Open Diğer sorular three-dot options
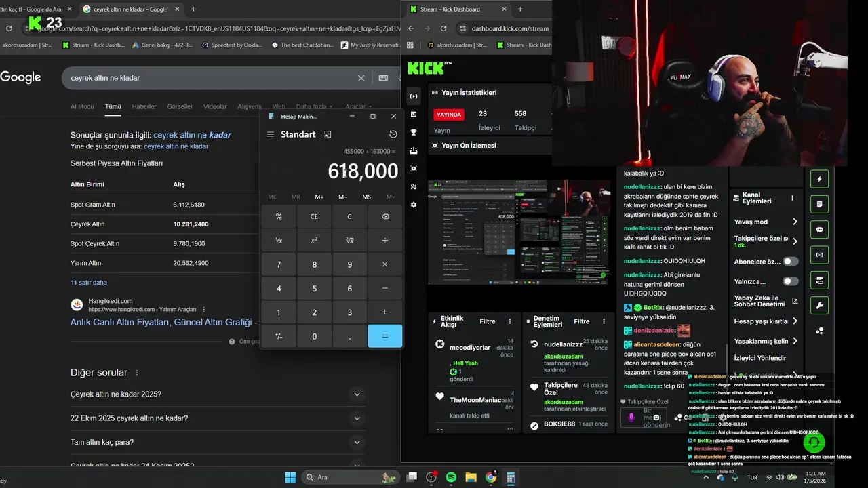 pyautogui.click(x=137, y=373)
